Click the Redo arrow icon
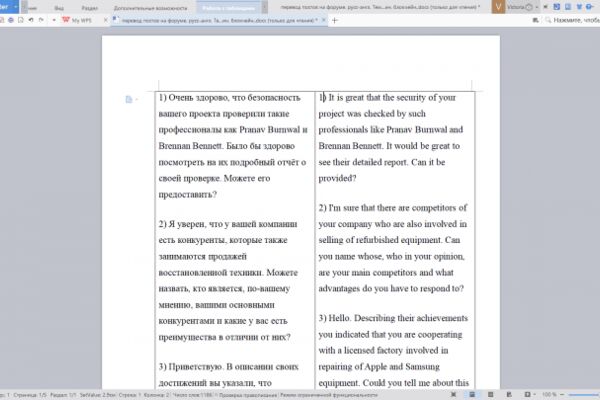 click(x=41, y=20)
